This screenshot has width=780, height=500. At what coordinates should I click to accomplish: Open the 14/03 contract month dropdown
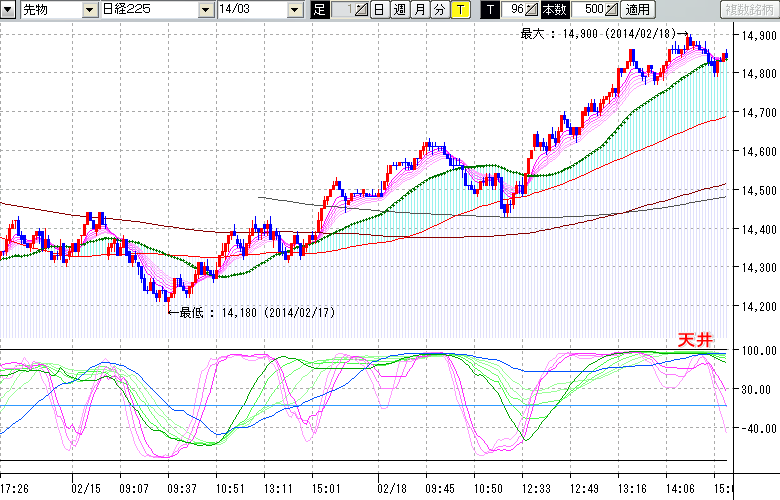tap(294, 10)
